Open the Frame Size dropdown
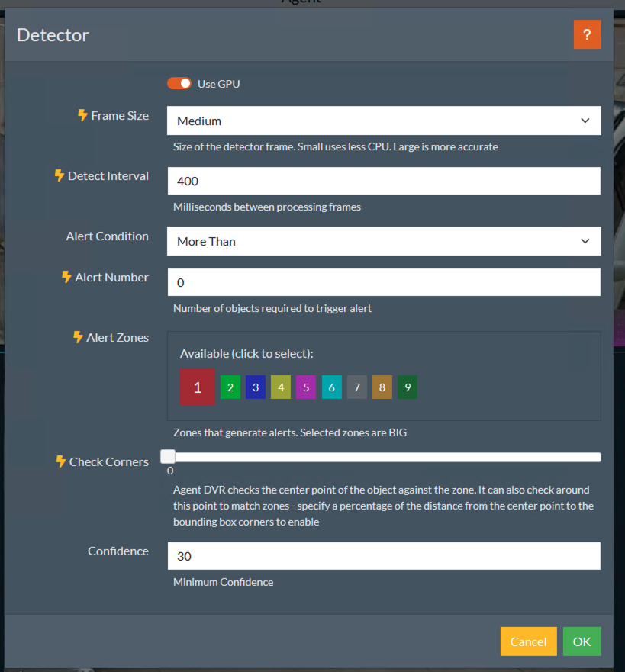The height and width of the screenshot is (672, 625). (x=384, y=121)
